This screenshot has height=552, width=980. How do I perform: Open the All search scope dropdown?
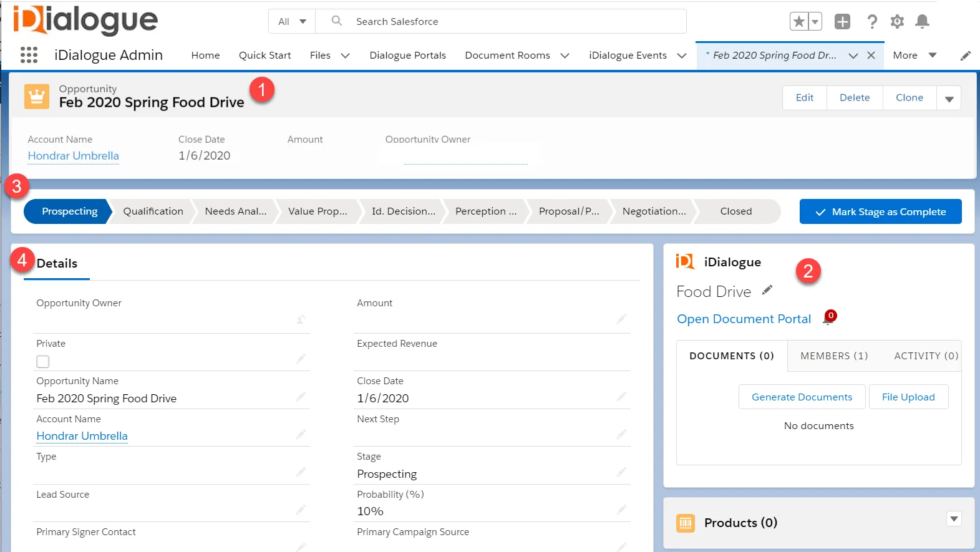(292, 21)
